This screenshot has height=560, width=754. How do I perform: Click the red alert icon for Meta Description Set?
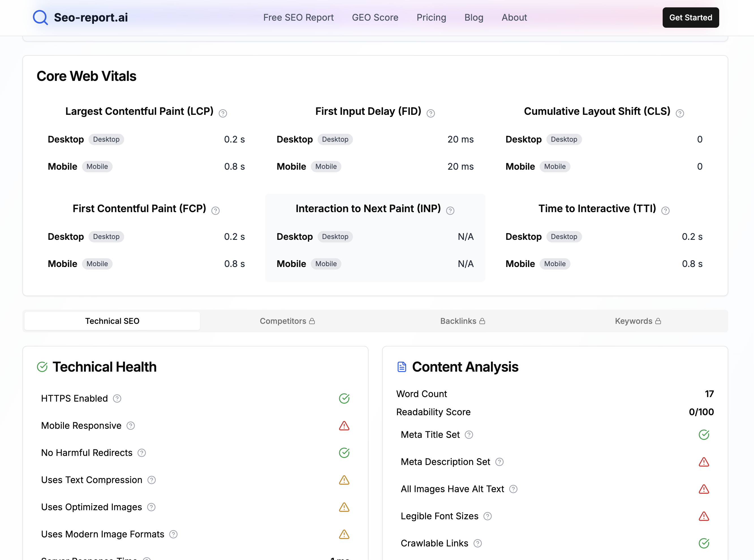(x=704, y=462)
